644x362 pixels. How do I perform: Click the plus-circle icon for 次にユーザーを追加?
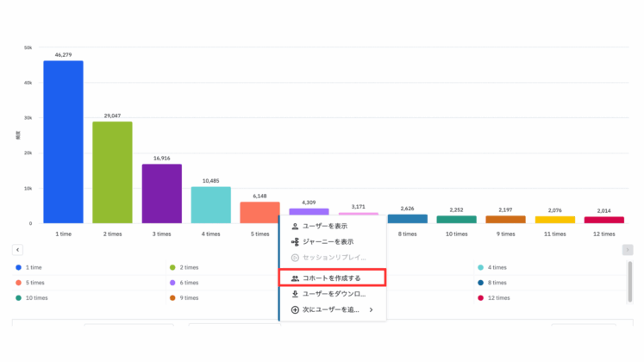295,309
